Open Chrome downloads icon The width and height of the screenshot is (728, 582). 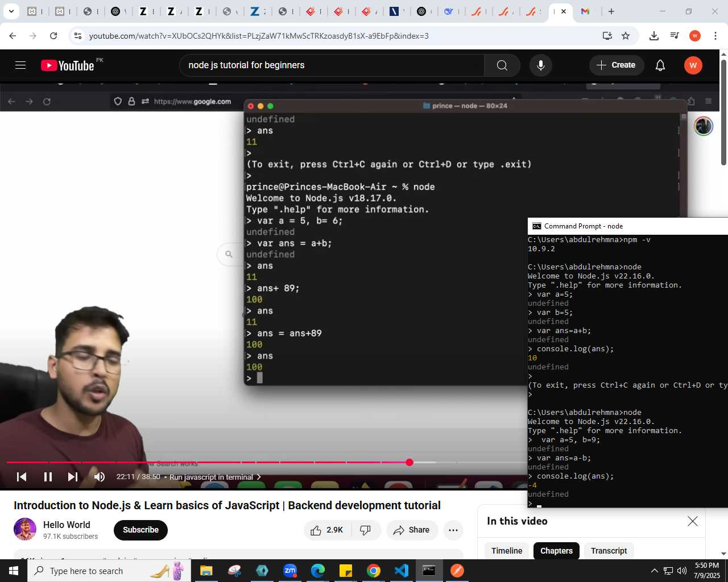pyautogui.click(x=654, y=36)
